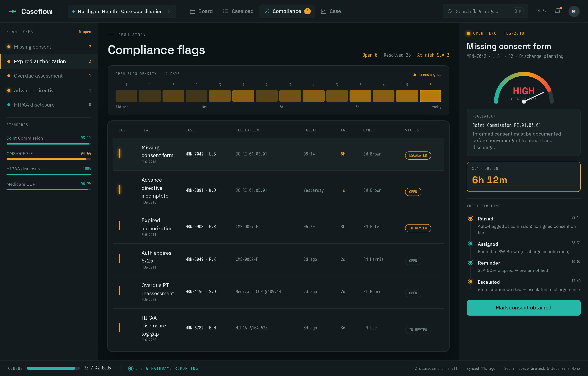Open the Auth expires 6/25 flag

click(x=278, y=259)
